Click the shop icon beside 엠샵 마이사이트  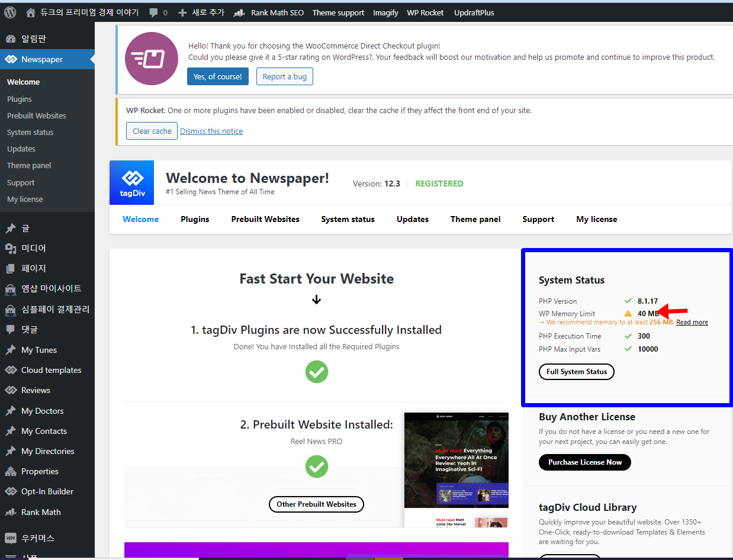coord(11,289)
